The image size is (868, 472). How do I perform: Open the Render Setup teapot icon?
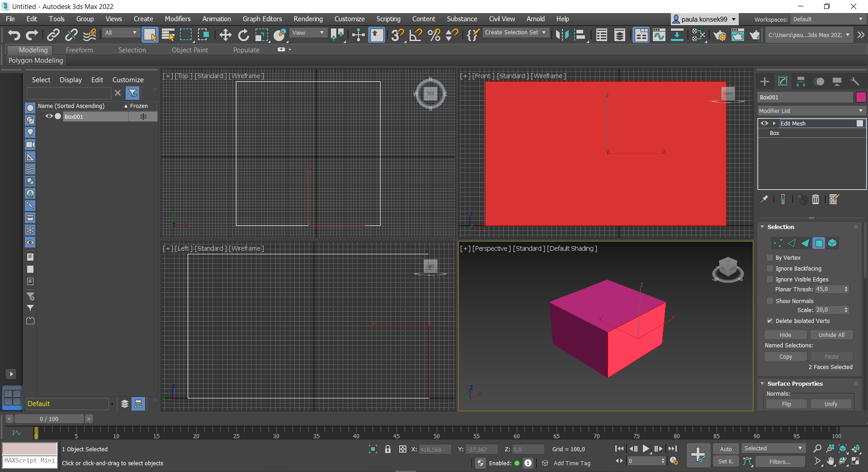(x=719, y=35)
